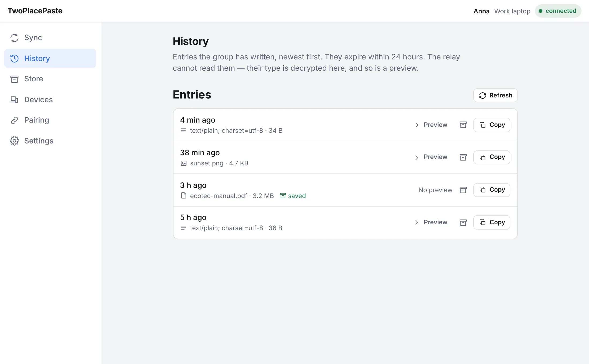Click the Devices monitor icon
The image size is (589, 364).
pyautogui.click(x=14, y=100)
